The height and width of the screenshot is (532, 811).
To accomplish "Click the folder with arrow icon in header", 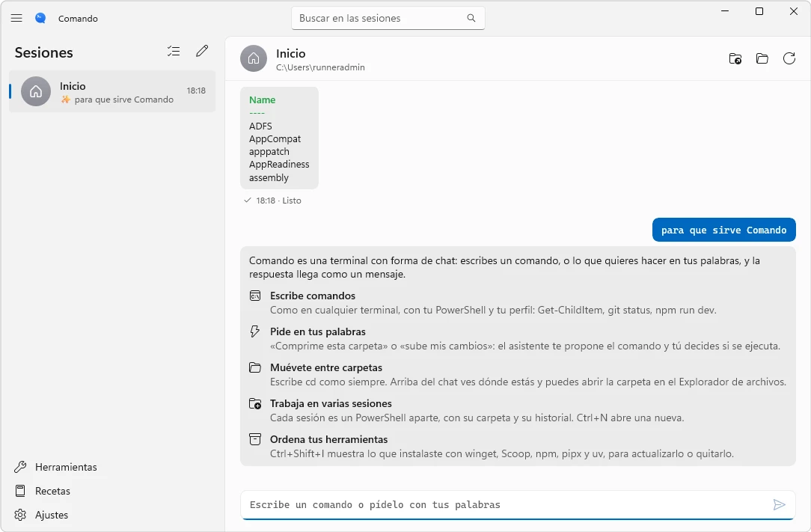I will tap(735, 58).
